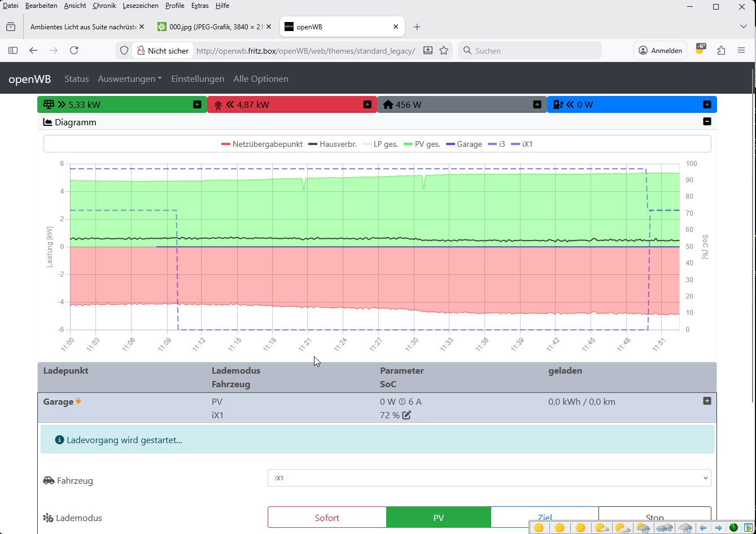Open Firefox extensions puzzle icon
The image size is (756, 534).
(x=721, y=50)
